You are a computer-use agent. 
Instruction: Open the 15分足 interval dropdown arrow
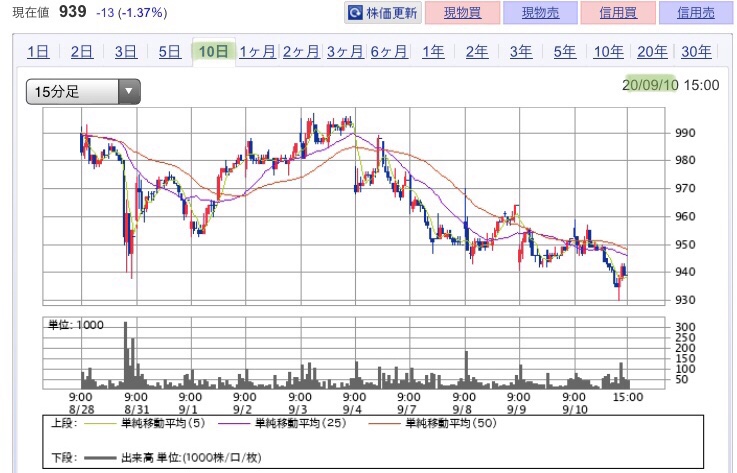130,91
